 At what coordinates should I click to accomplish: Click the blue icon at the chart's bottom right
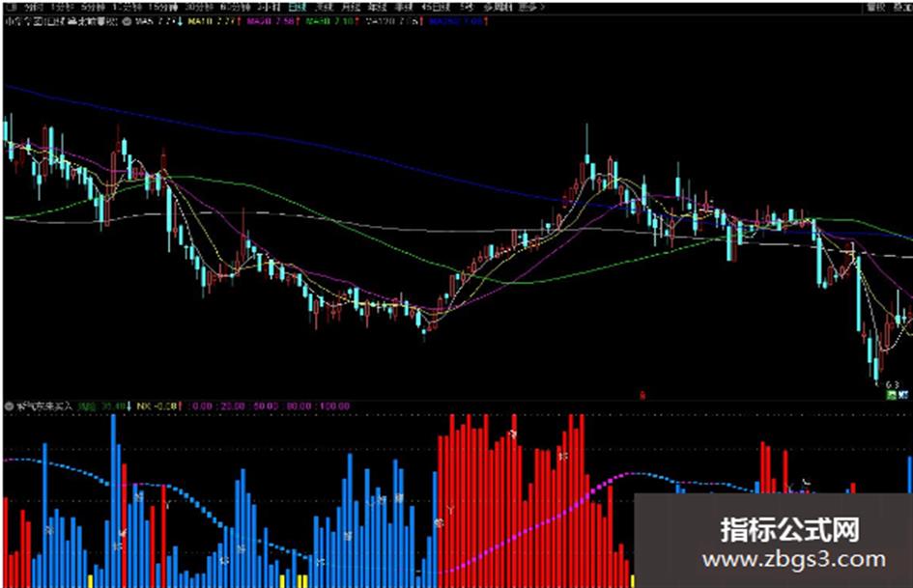(x=902, y=395)
